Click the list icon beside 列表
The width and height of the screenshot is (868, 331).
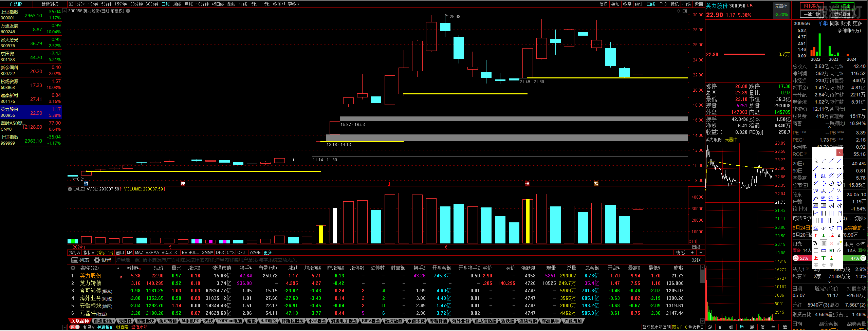(74, 260)
